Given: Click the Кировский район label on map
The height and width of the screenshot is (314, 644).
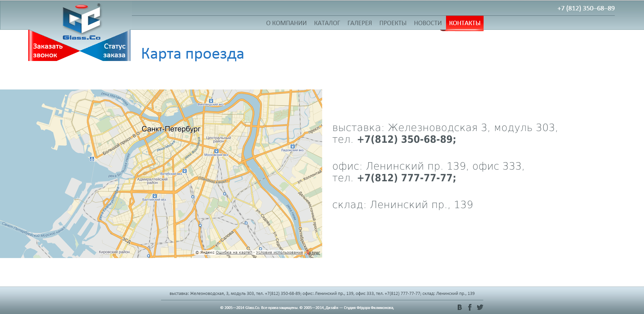Looking at the screenshot, I should tap(114, 252).
